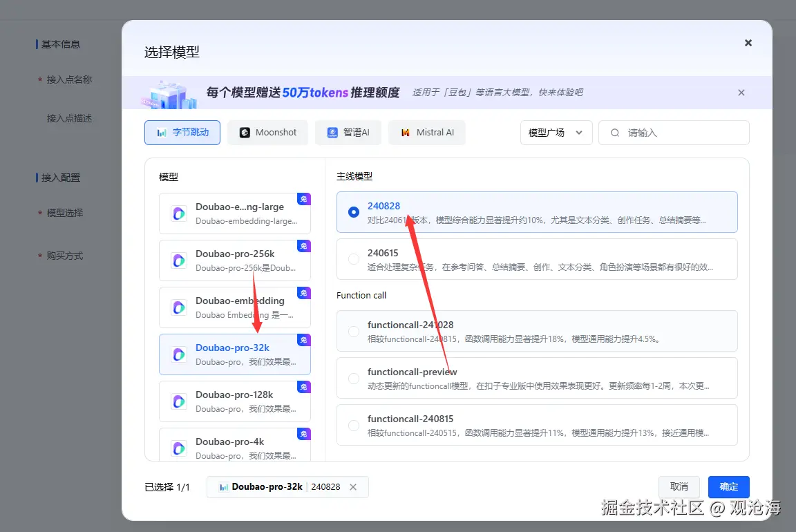Choose the functioncall-241028 radio button
This screenshot has height=532, width=796.
(x=354, y=332)
